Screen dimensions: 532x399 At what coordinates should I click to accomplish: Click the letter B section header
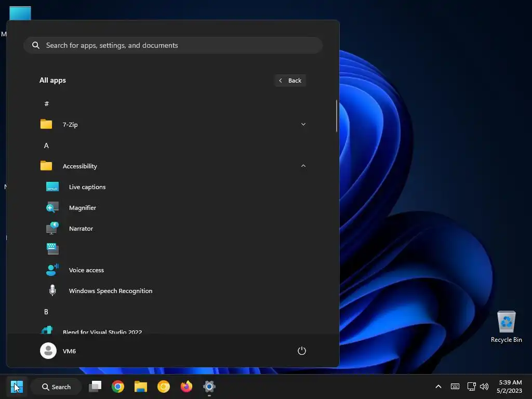pos(46,312)
